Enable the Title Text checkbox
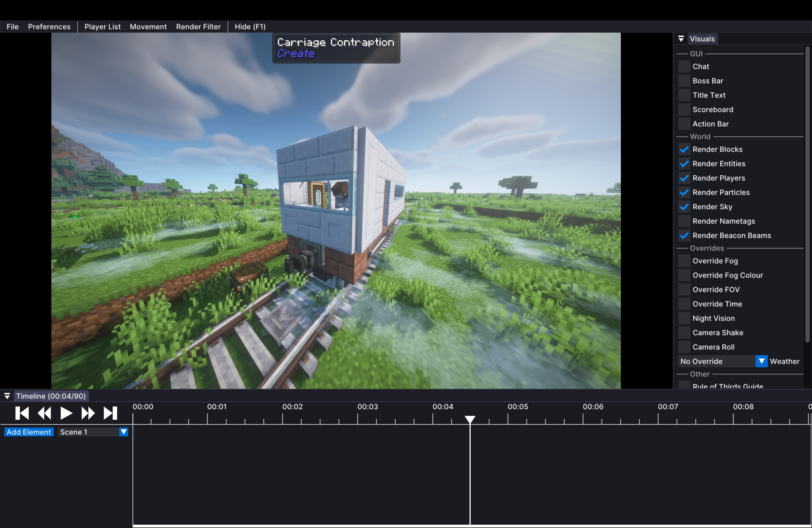Viewport: 812px width, 528px height. pyautogui.click(x=684, y=95)
